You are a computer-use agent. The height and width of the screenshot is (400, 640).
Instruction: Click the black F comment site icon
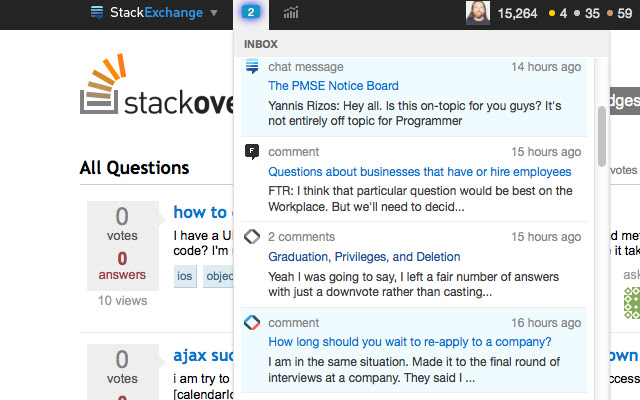[x=252, y=152]
